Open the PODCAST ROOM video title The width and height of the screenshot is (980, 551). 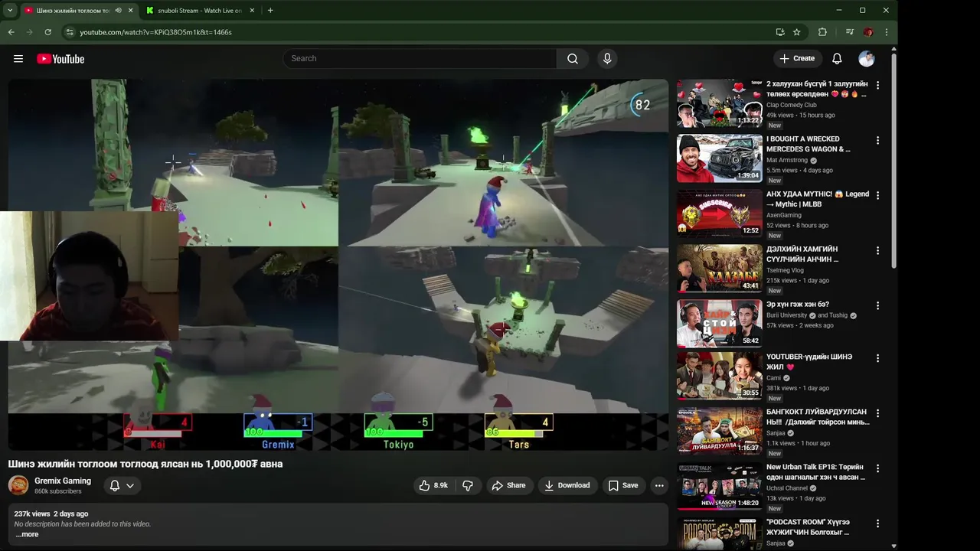808,527
